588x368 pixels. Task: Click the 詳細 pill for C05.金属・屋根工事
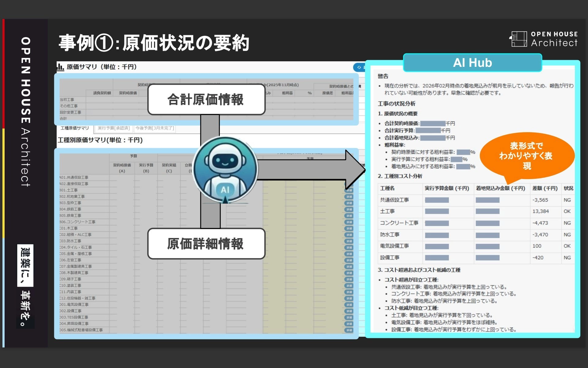[349, 254]
